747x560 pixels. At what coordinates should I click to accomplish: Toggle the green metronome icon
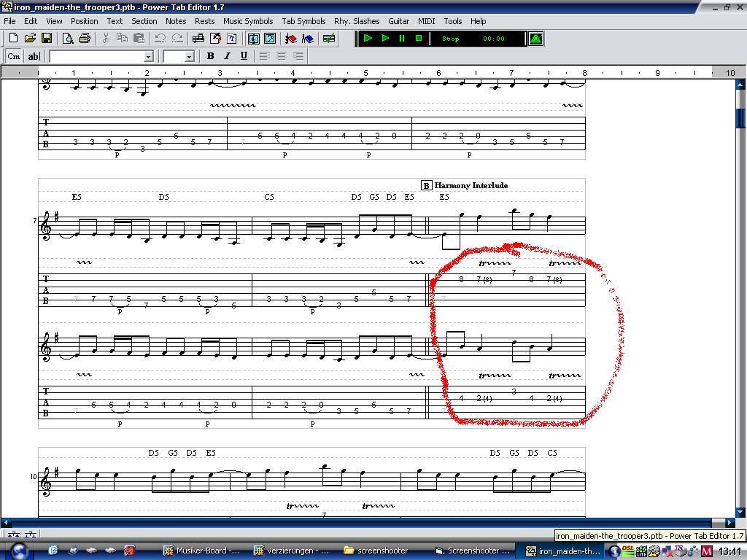coord(536,39)
